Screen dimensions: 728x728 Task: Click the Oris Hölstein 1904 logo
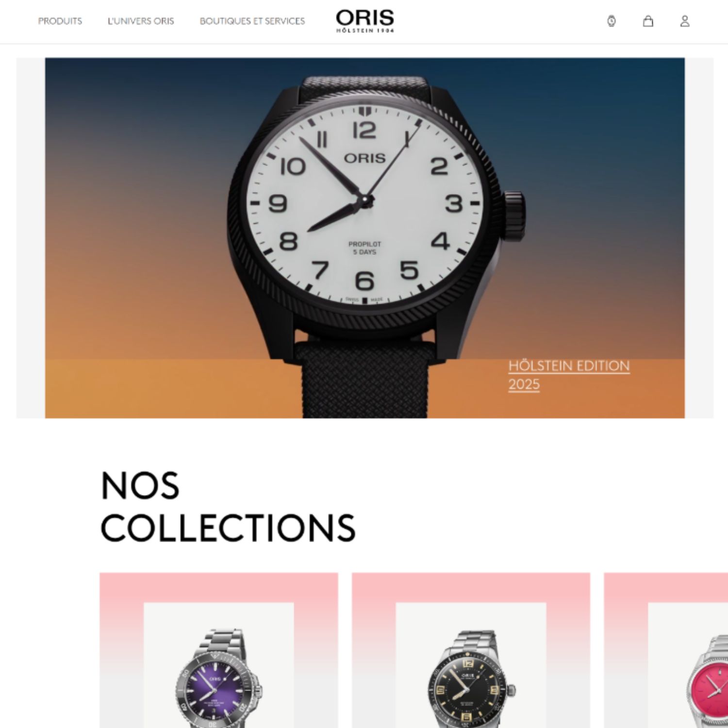coord(365,21)
